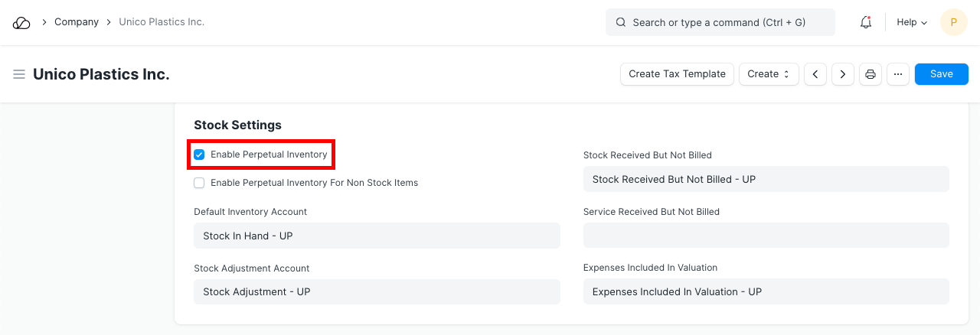Focus the search command bar

[x=720, y=22]
